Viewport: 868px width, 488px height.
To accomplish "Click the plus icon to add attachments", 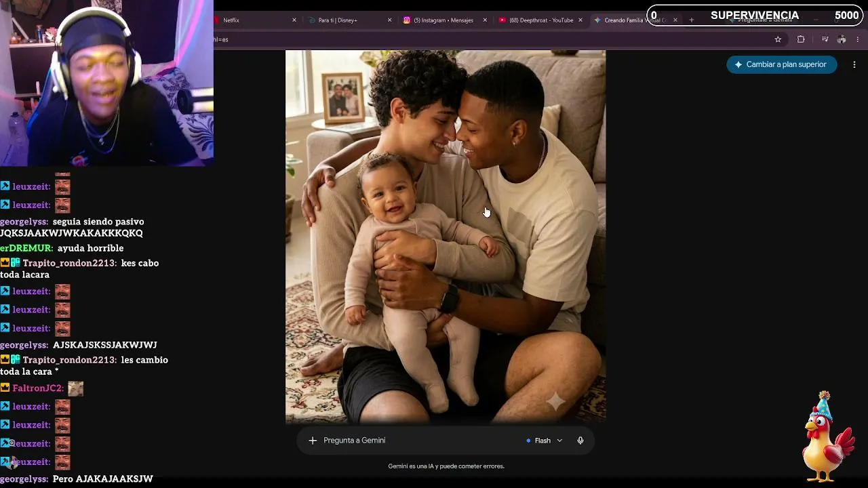I will click(313, 441).
